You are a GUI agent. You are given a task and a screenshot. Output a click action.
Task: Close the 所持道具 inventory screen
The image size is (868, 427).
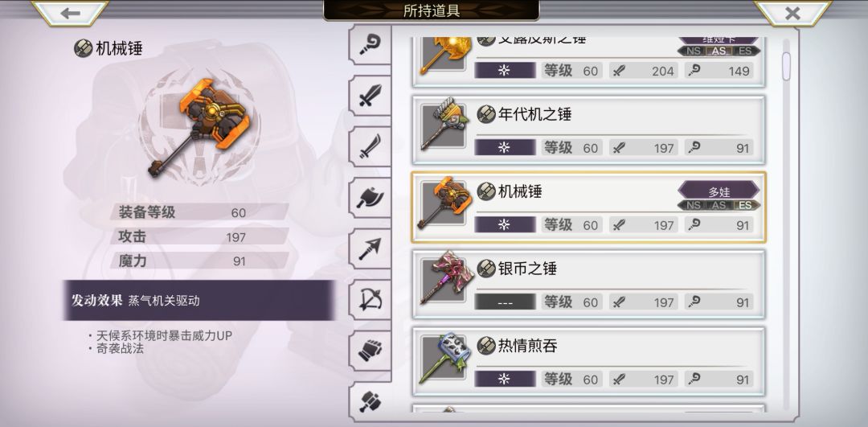coord(792,14)
